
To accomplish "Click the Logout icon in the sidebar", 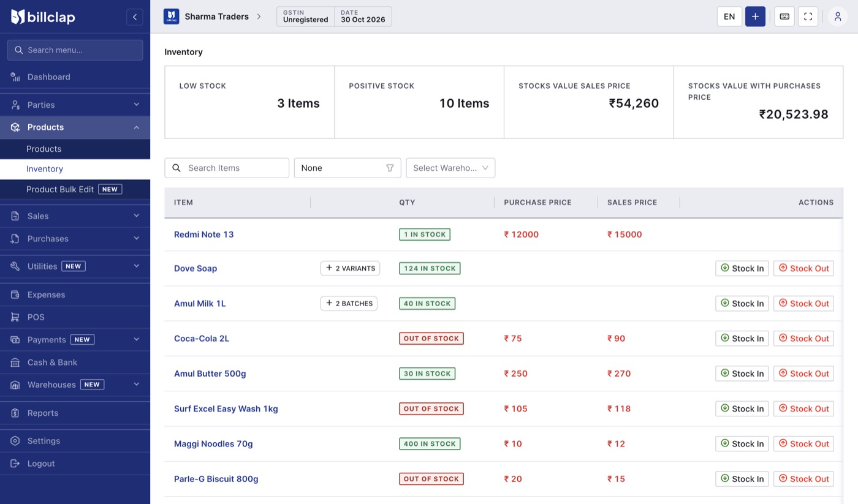I will click(15, 464).
